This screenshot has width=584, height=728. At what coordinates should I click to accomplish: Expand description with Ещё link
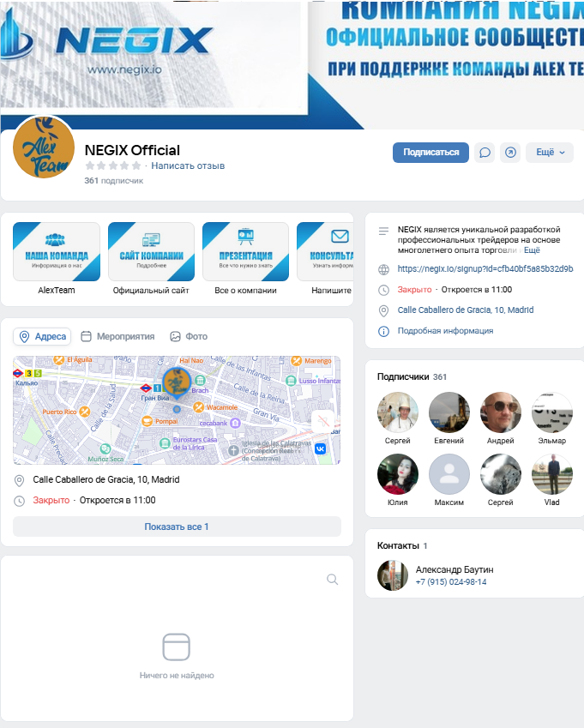click(532, 250)
